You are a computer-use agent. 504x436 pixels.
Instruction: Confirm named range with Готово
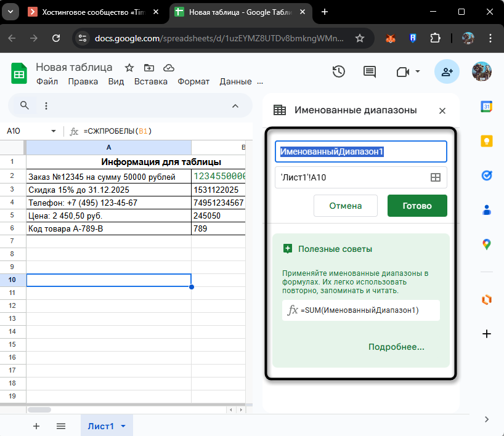click(x=417, y=206)
